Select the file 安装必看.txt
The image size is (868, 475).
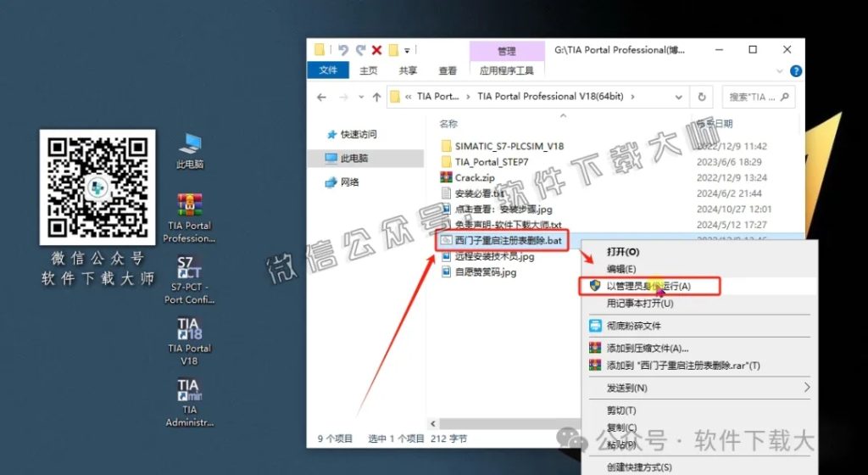(x=480, y=193)
